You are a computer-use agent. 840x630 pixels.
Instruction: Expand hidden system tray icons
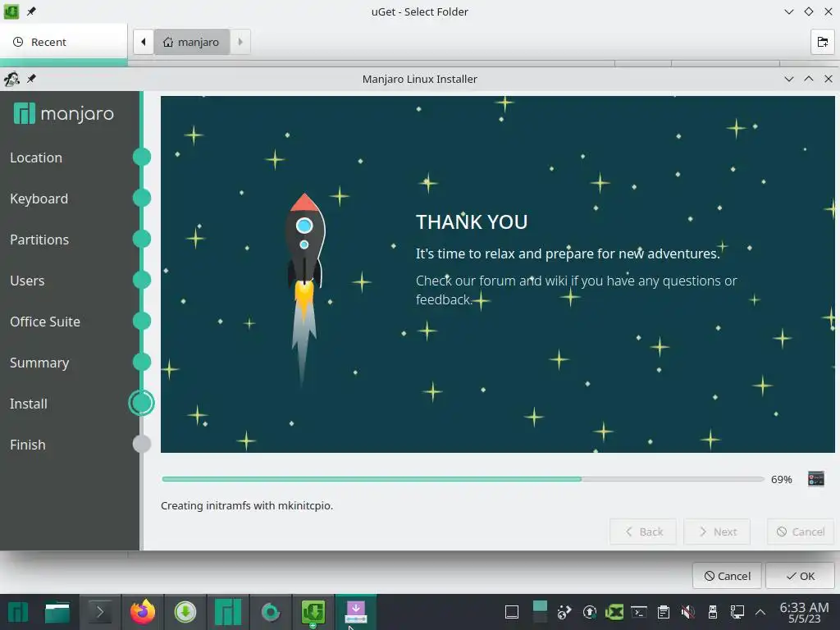tap(760, 612)
